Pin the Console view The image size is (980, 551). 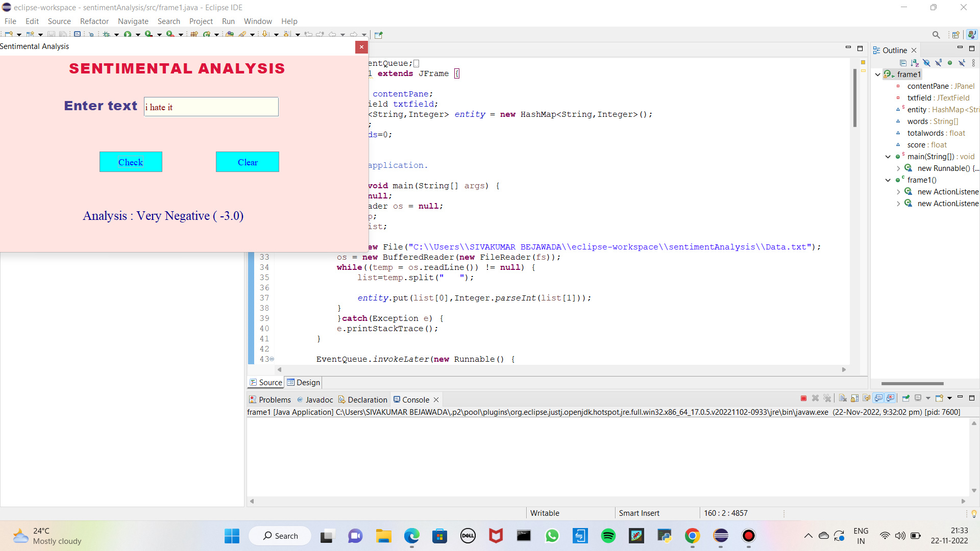coord(906,398)
